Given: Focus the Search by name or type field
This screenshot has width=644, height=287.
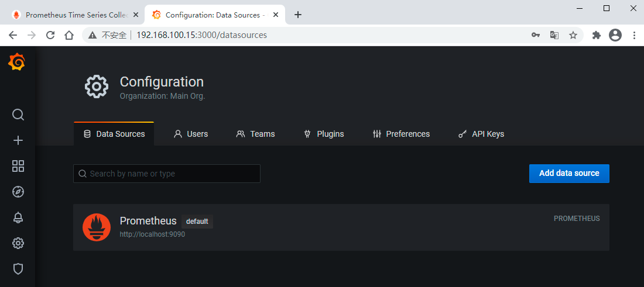Looking at the screenshot, I should 167,174.
